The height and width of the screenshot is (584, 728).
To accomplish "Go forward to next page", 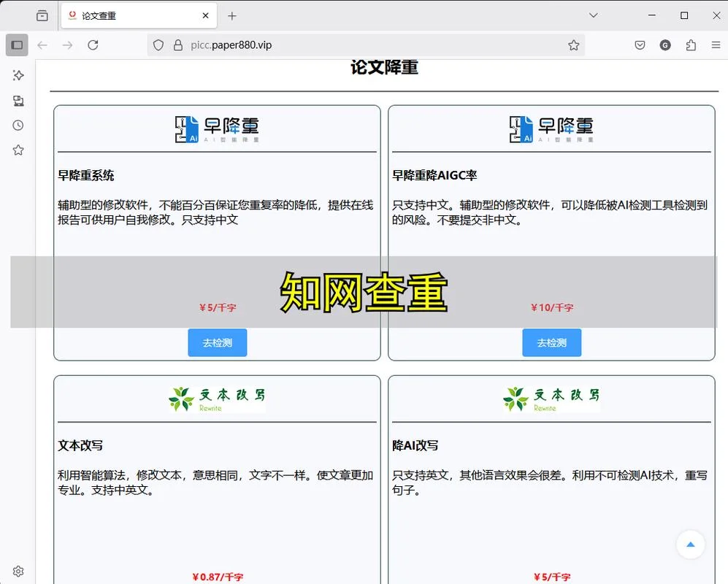I will [x=67, y=45].
